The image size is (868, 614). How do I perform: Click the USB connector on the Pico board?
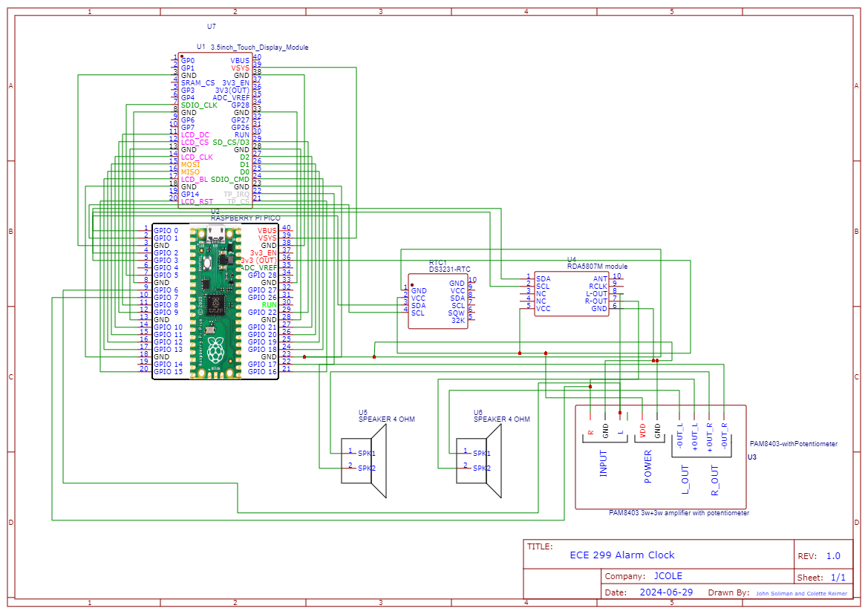[x=215, y=235]
